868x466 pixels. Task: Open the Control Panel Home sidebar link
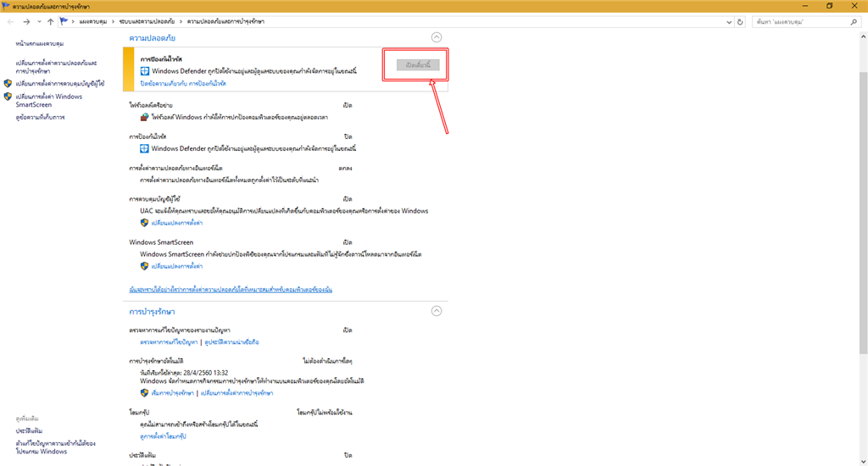pos(40,43)
